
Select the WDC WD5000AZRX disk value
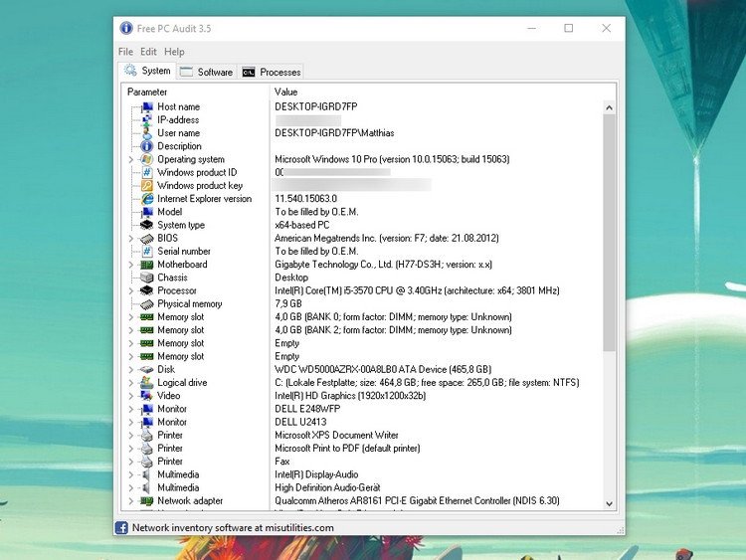(383, 369)
